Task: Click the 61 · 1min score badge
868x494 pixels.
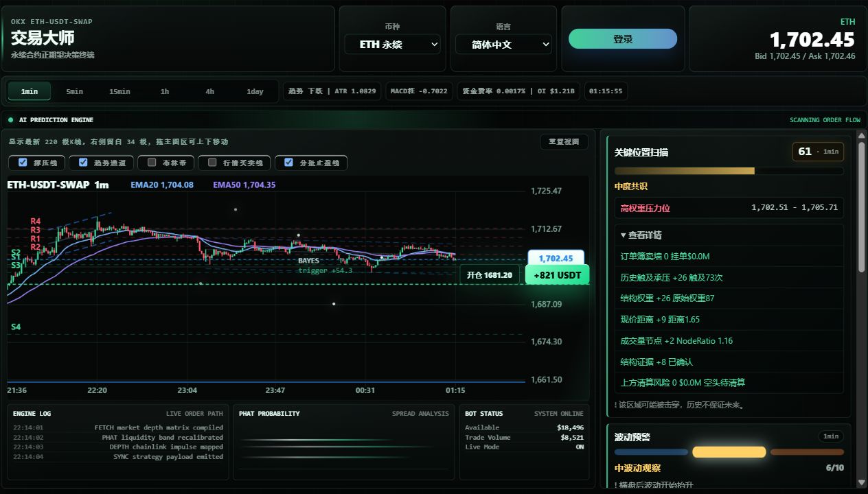Action: (818, 152)
